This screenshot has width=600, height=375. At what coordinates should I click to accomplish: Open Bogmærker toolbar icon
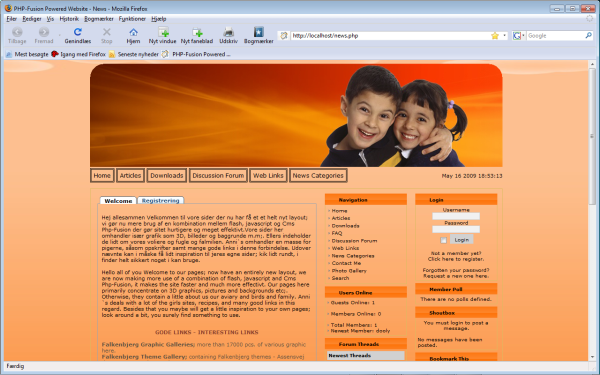pos(259,32)
